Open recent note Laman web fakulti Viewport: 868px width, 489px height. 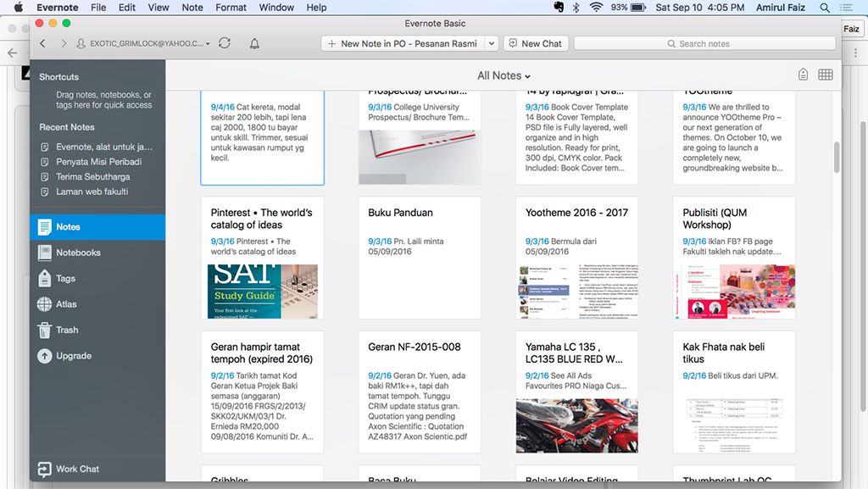(92, 192)
